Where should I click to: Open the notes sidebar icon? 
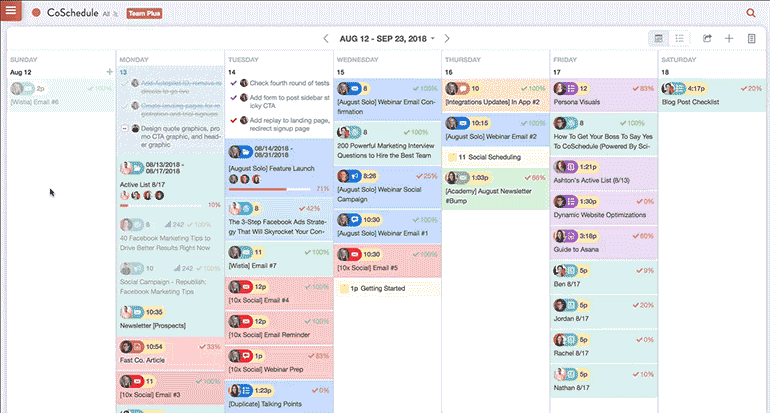pyautogui.click(x=751, y=38)
